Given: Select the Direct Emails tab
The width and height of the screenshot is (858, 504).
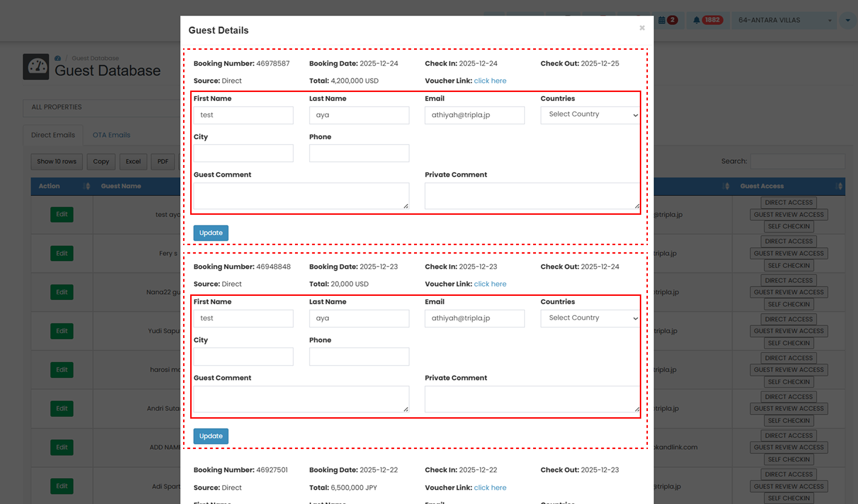Looking at the screenshot, I should pyautogui.click(x=53, y=135).
